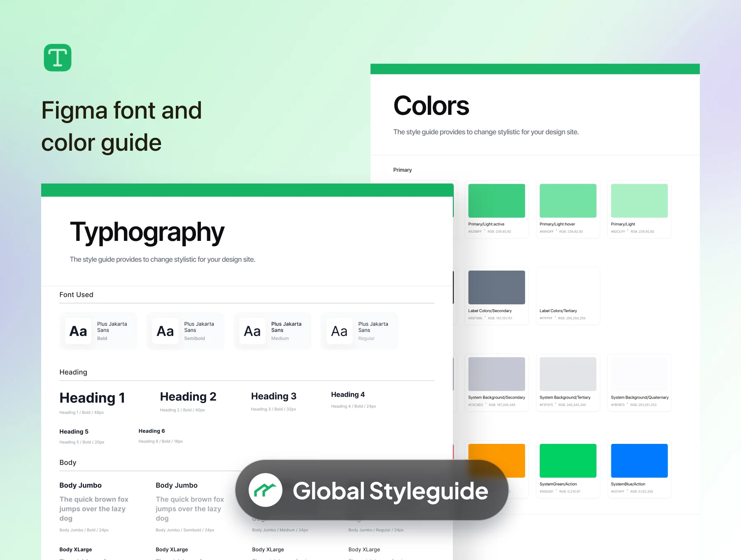Select the Aa sample for Plus Jakarta Sans Medium
The image size is (741, 560).
252,331
